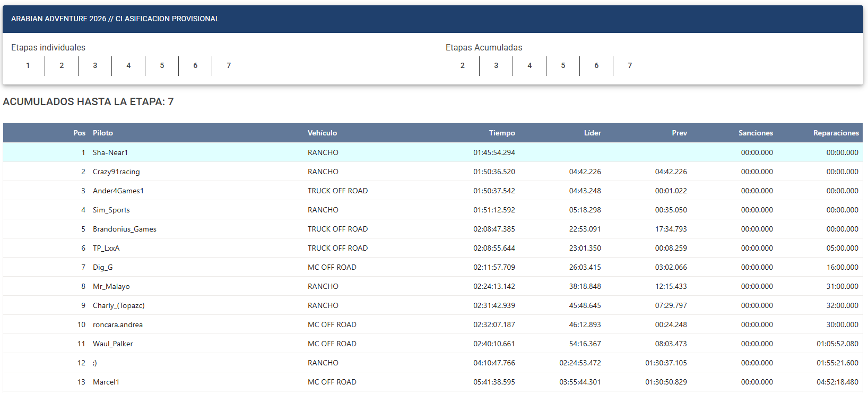Screen dimensions: 868x393
Task: Open individual stage 6 results
Action: click(195, 66)
